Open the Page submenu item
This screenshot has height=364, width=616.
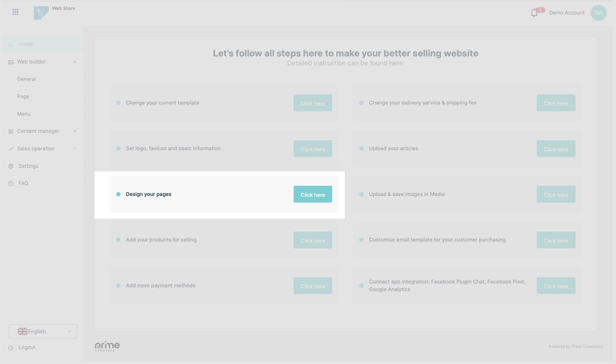(23, 96)
